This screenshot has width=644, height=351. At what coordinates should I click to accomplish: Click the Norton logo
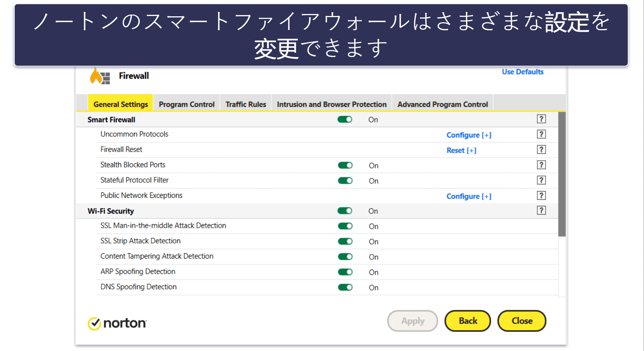pyautogui.click(x=117, y=323)
